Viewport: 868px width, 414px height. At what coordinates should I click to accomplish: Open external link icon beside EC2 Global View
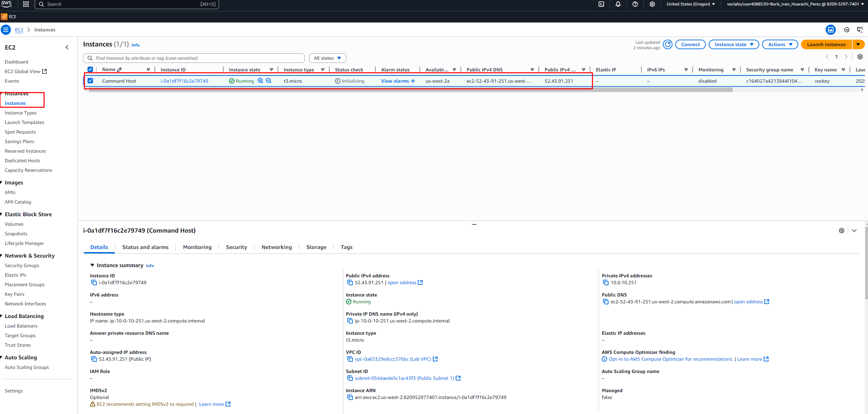(x=44, y=71)
